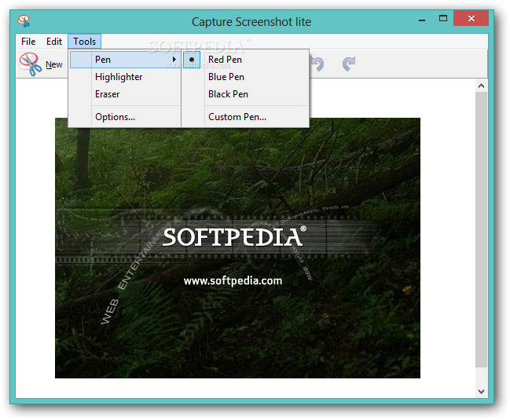510x420 pixels.
Task: Click the New capture scissors icon
Action: [x=30, y=64]
